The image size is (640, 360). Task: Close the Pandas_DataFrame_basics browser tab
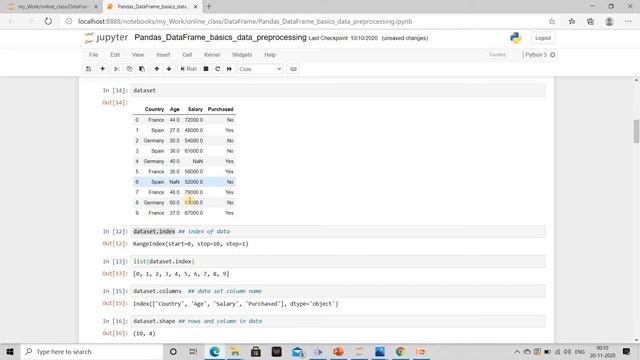point(196,7)
